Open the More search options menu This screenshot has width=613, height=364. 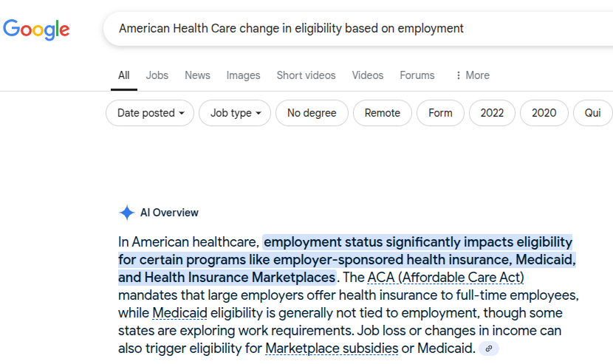click(x=472, y=75)
